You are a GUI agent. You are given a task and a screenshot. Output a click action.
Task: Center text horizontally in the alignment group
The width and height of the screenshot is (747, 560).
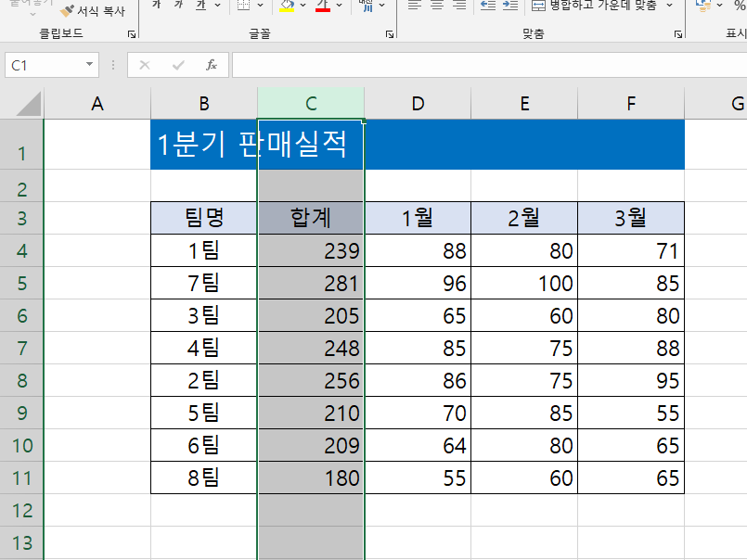(437, 6)
